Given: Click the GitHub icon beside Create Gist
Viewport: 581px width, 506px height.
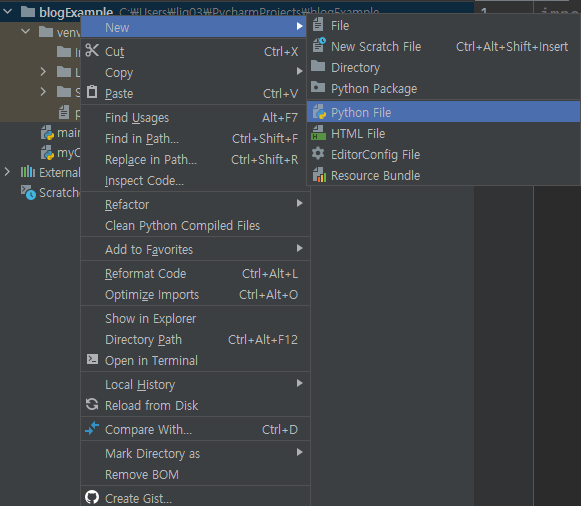Looking at the screenshot, I should coord(92,497).
